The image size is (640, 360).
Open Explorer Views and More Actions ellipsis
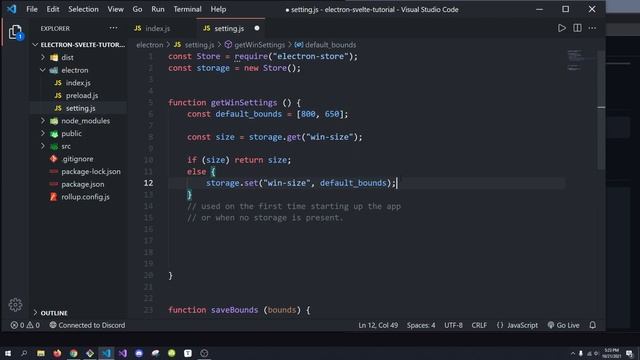113,28
